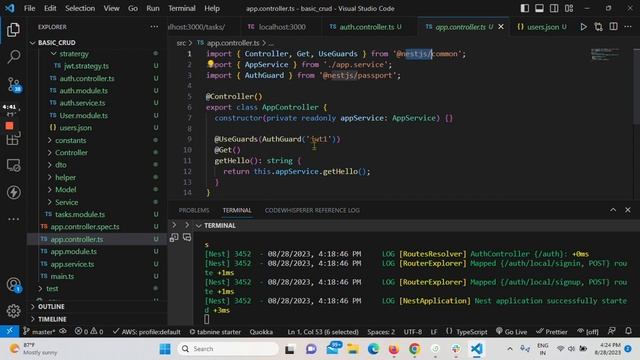Viewport: 640px width, 360px height.
Task: Expand the test folder
Action: point(52,289)
